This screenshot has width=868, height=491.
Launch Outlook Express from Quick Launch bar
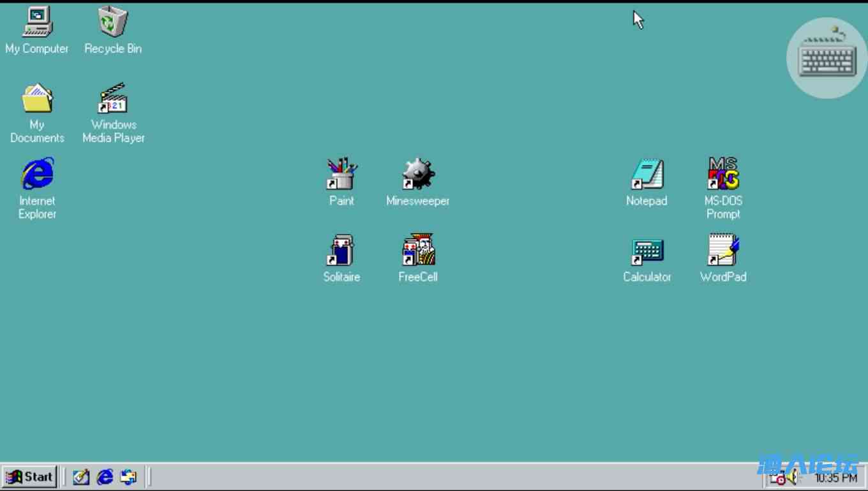point(128,477)
